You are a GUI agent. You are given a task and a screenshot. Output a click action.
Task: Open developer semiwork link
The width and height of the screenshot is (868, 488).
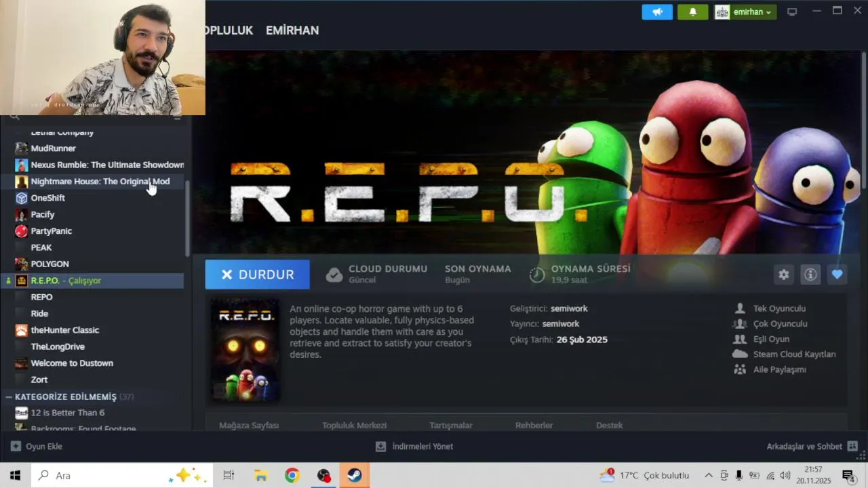click(x=569, y=308)
